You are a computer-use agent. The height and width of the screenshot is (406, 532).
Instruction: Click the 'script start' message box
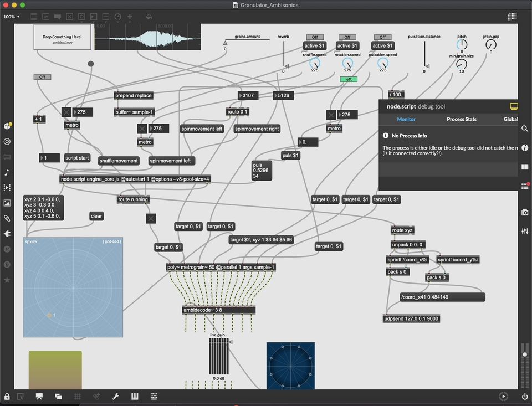[77, 158]
